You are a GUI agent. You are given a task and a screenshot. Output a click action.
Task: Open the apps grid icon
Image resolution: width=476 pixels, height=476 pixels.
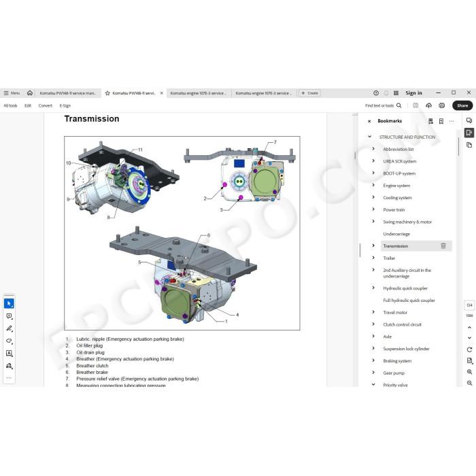396,93
